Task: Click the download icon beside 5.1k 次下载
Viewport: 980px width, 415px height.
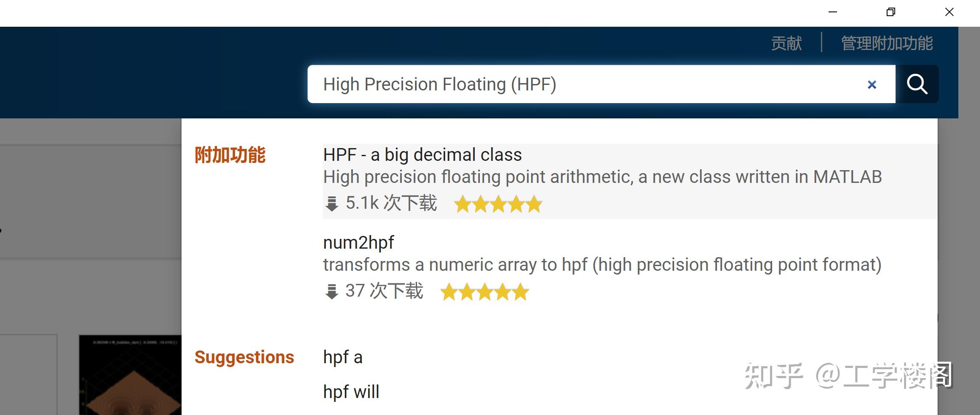Action: [x=331, y=204]
